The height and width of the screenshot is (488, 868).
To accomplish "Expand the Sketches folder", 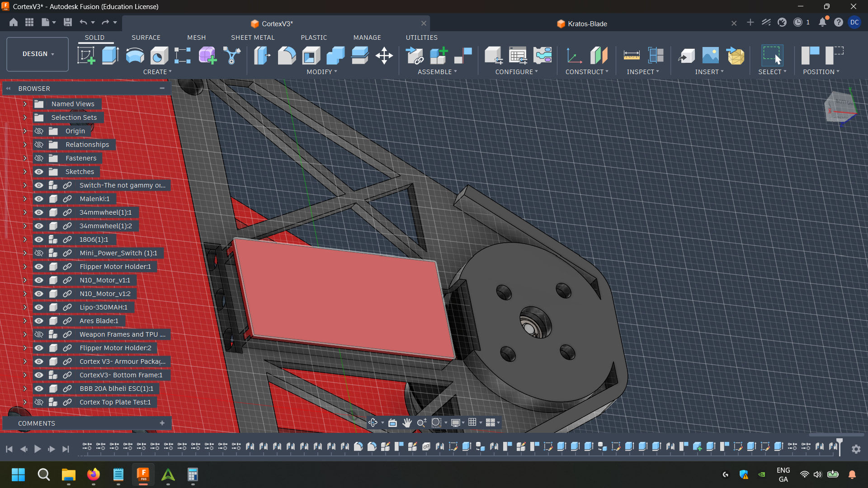I will click(25, 172).
